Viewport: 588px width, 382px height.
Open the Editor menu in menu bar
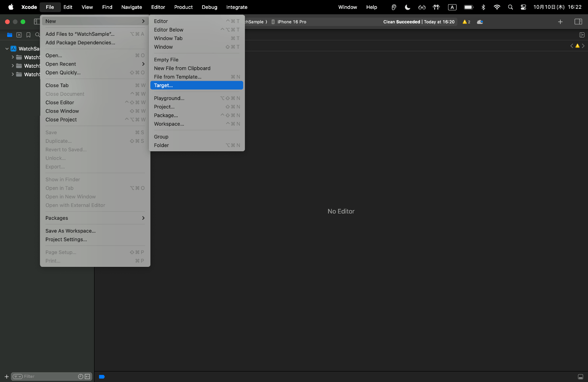(158, 7)
